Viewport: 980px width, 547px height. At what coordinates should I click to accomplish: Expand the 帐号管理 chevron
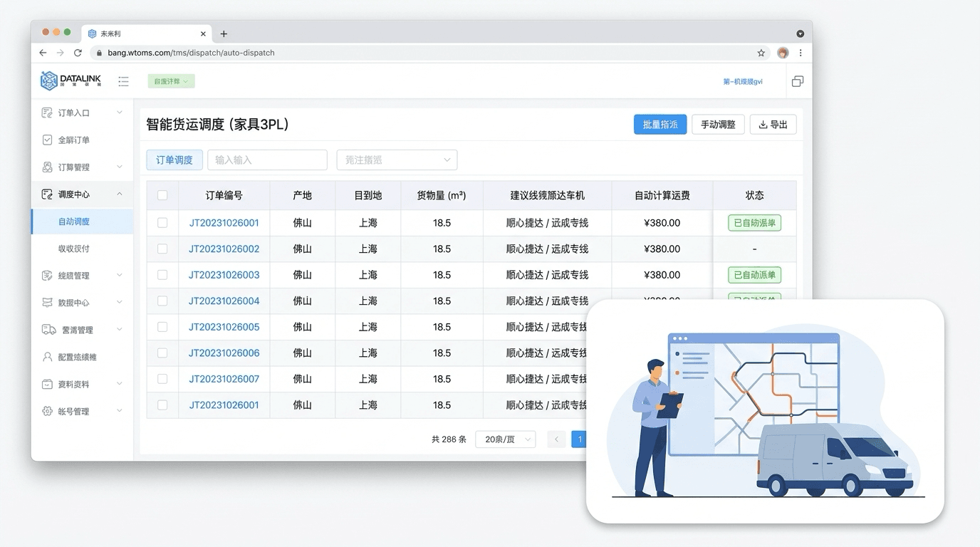coord(120,411)
